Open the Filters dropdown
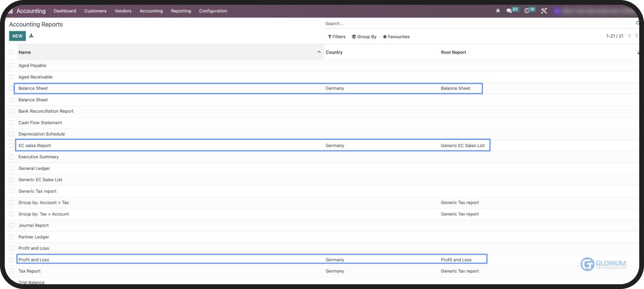The height and width of the screenshot is (289, 644). click(337, 37)
